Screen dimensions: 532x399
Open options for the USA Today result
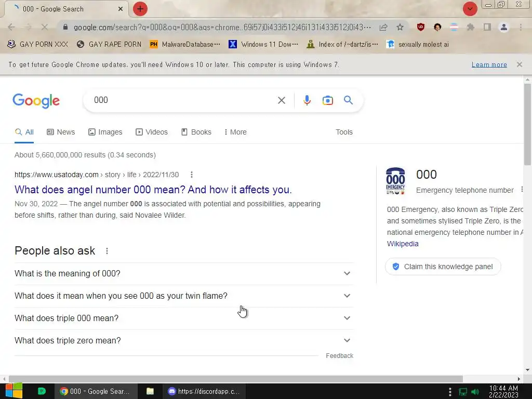[x=192, y=175]
